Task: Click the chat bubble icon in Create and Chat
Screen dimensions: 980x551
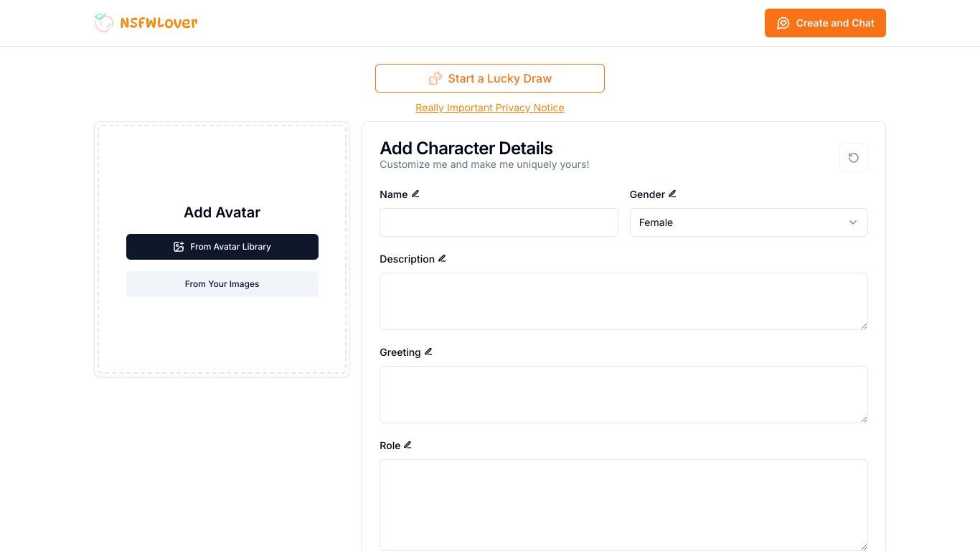Action: (x=783, y=23)
